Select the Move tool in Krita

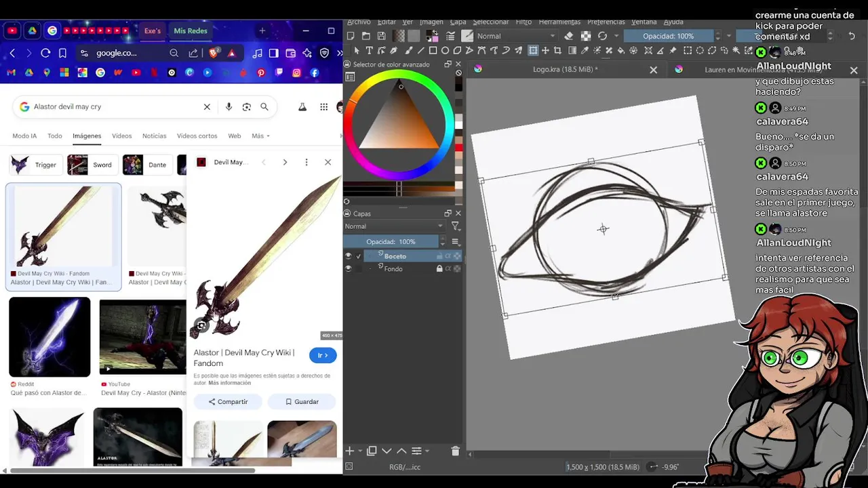pos(545,50)
